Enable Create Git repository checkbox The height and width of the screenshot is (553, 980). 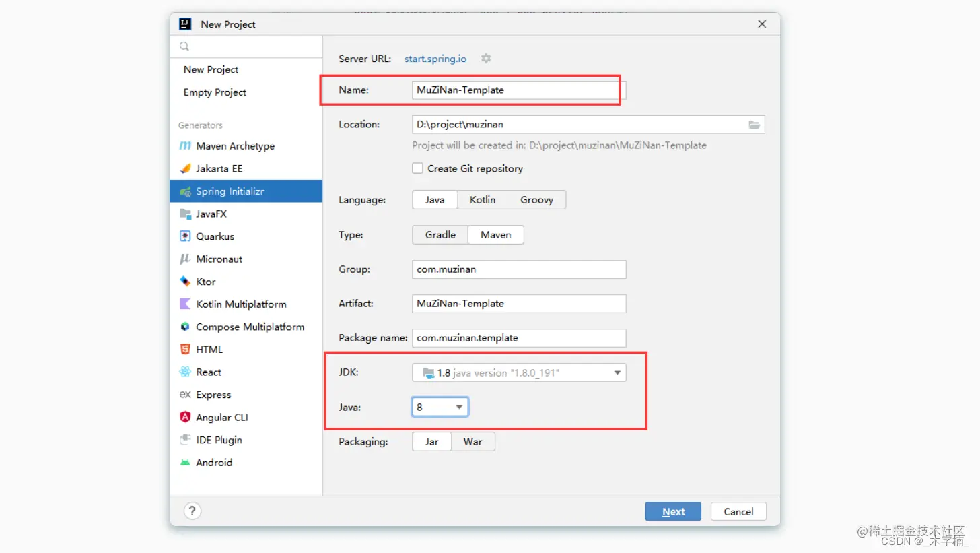pos(417,168)
